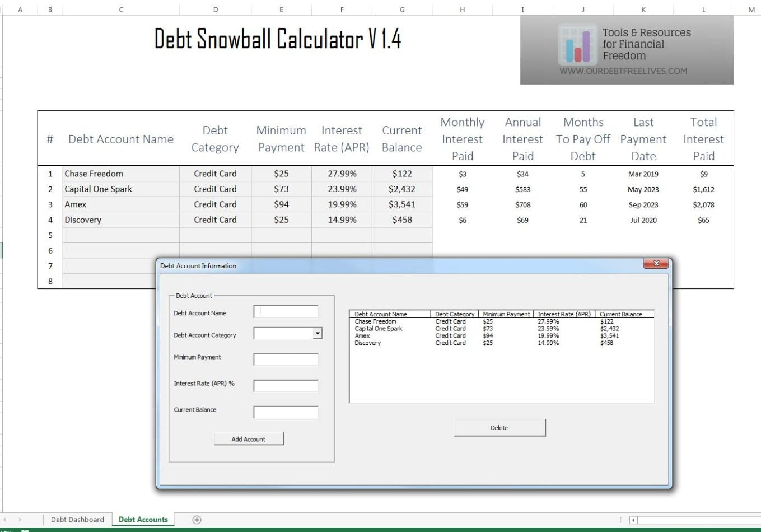Click into the Minimum Payment field

(x=286, y=360)
